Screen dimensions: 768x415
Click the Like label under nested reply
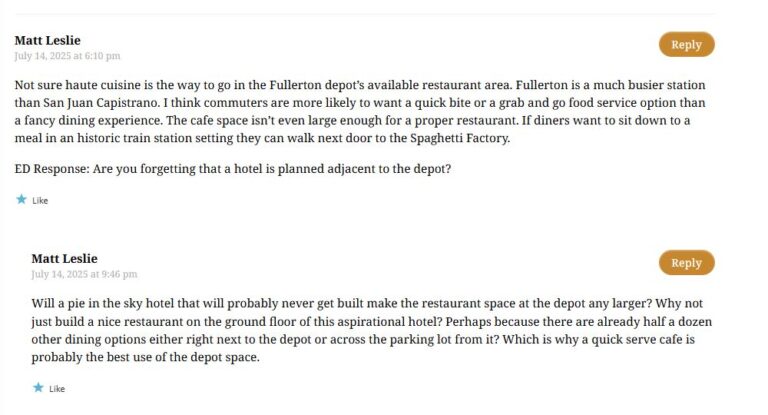tap(57, 389)
